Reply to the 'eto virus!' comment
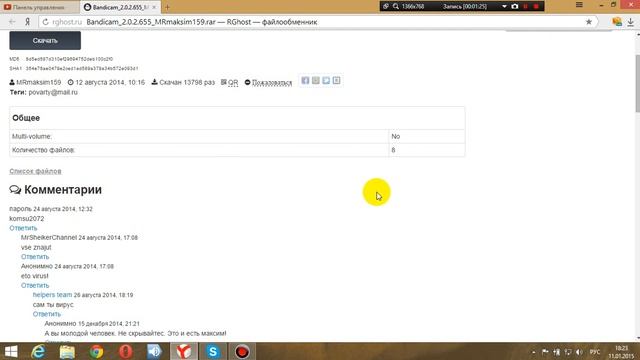Screen dimensions: 640x360 (x=35, y=285)
